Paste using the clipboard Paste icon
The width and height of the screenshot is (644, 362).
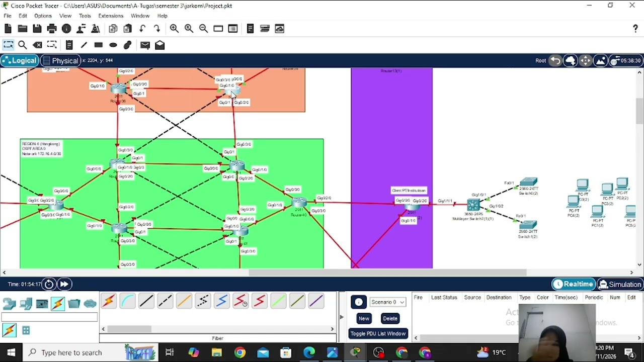(128, 29)
